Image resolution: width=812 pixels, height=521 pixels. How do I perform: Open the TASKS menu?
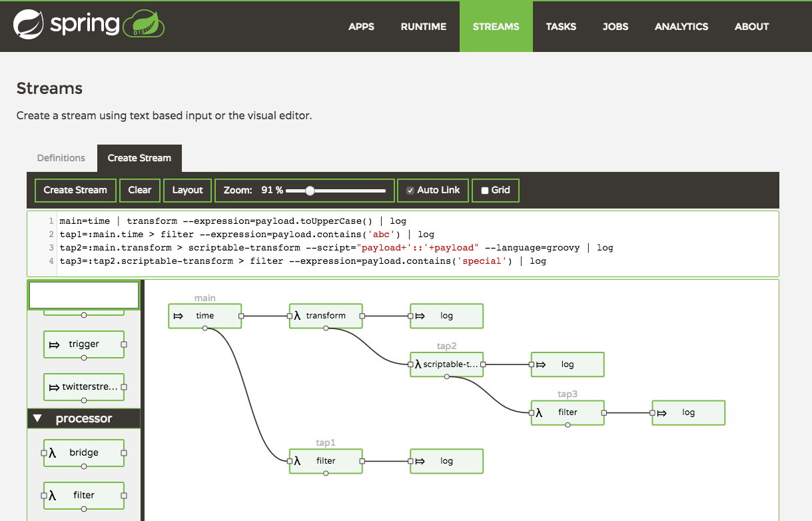point(561,27)
